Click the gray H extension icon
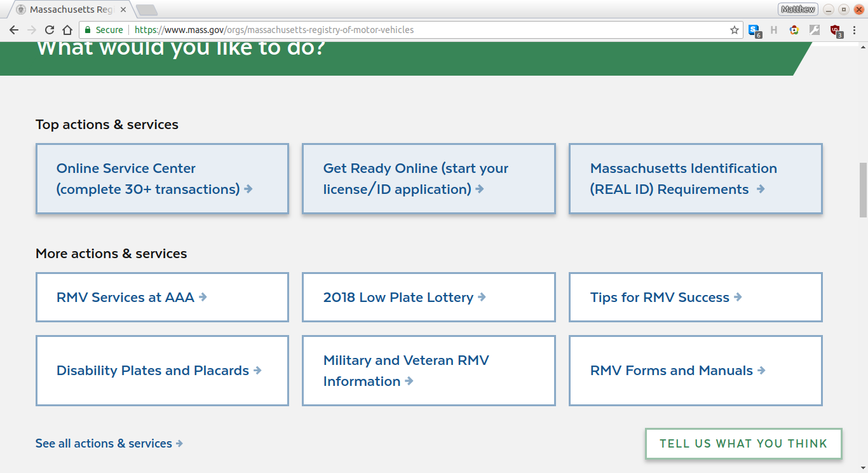This screenshot has height=473, width=868. click(774, 30)
